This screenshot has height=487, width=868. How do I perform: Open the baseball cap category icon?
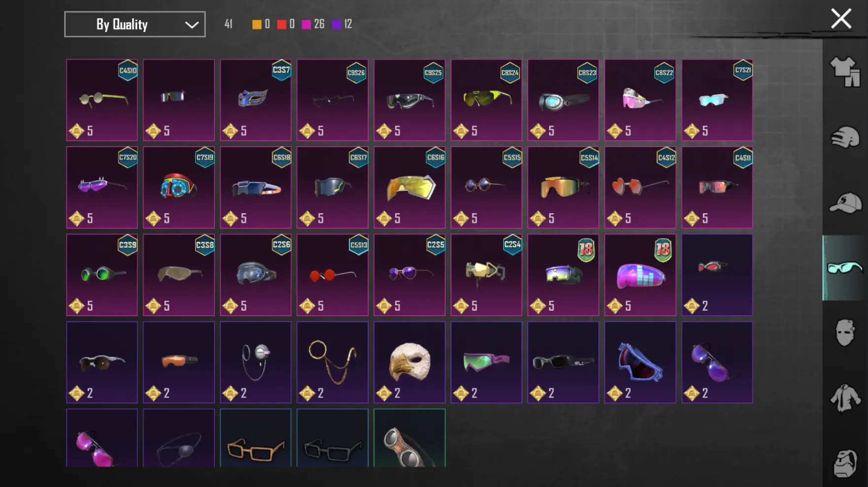pos(845,203)
